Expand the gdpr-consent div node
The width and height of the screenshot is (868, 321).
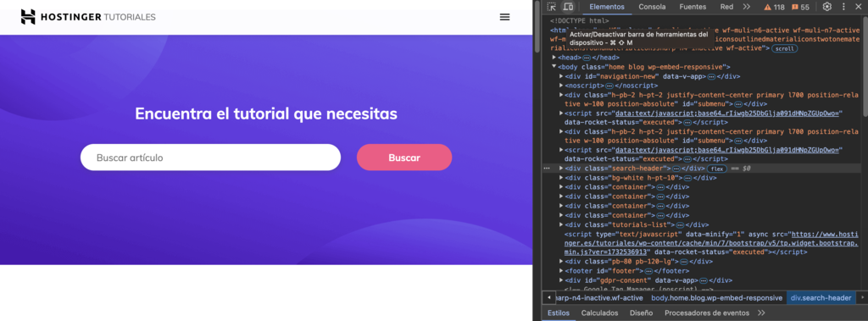tap(561, 280)
